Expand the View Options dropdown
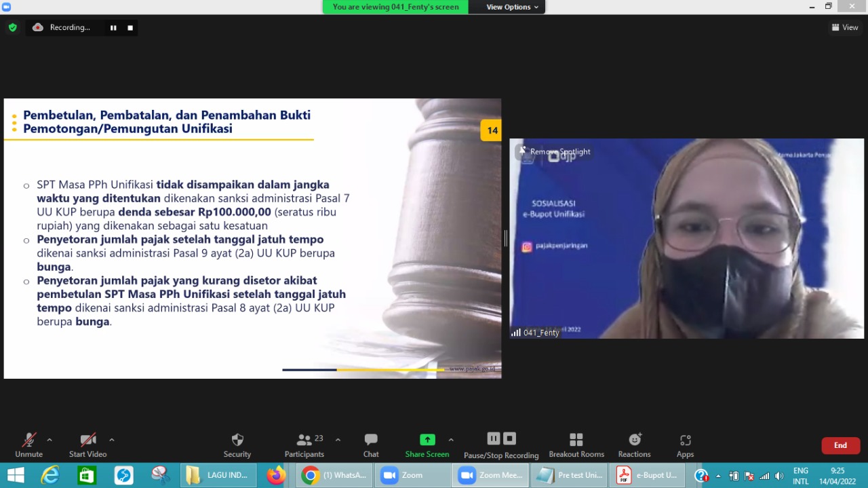Image resolution: width=868 pixels, height=488 pixels. click(x=512, y=7)
